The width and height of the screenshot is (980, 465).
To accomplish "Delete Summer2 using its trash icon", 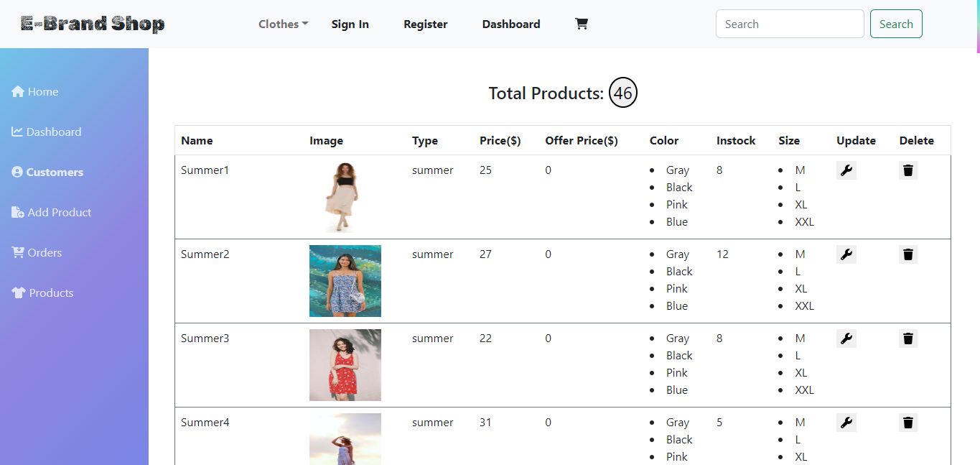I will (x=907, y=254).
